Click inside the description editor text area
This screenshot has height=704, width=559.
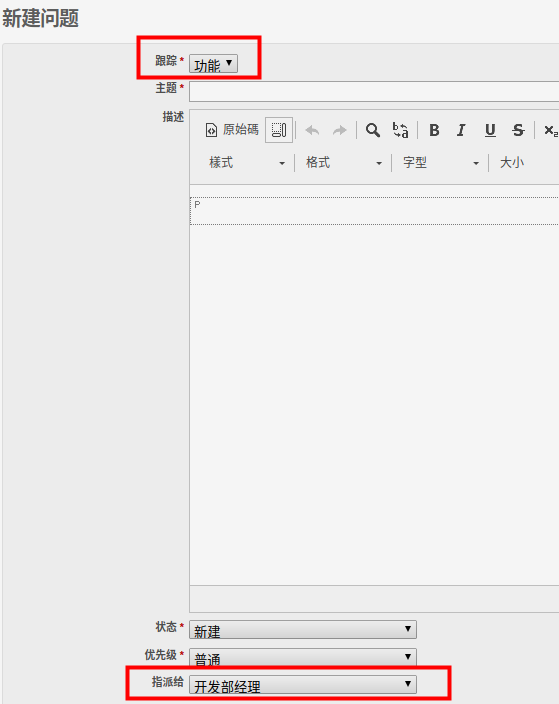[374, 391]
